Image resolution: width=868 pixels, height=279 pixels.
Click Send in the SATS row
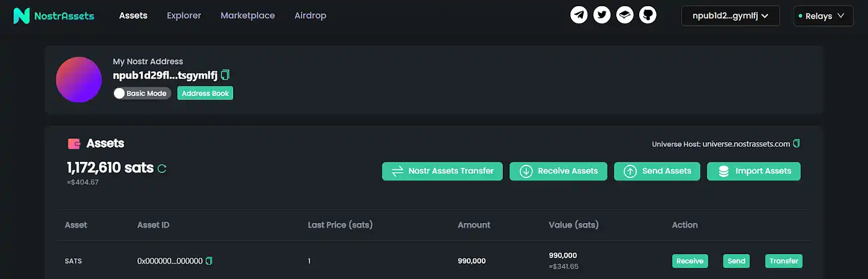736,261
